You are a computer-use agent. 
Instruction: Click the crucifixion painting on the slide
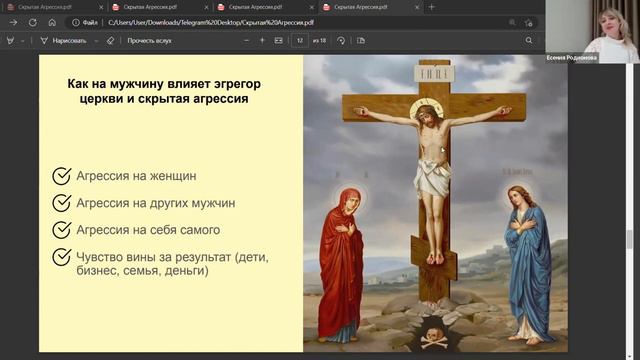pos(435,203)
